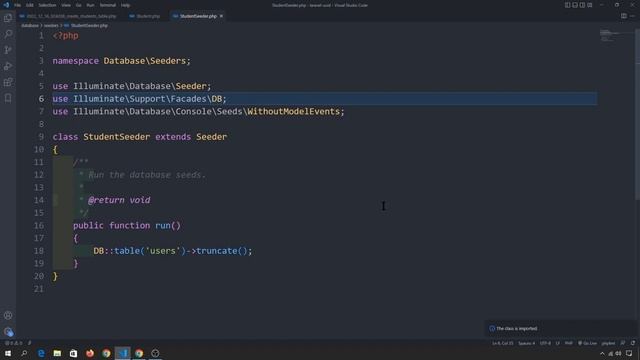The image size is (640, 360).
Task: Open Microsoft Store from taskbar
Action: tap(73, 353)
